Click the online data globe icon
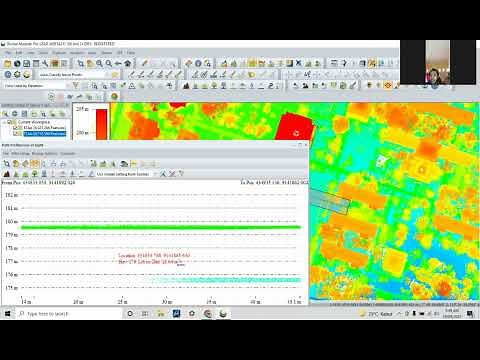The width and height of the screenshot is (480, 360). coord(17,63)
